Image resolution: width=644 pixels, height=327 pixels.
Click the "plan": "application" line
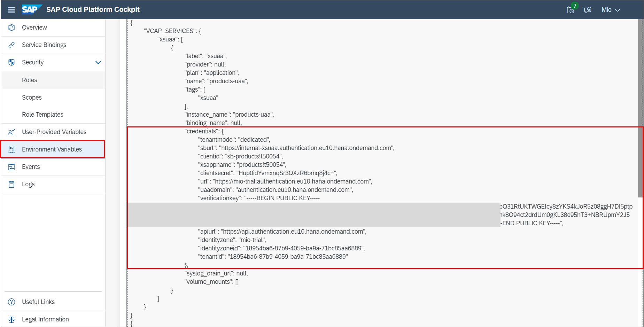212,73
